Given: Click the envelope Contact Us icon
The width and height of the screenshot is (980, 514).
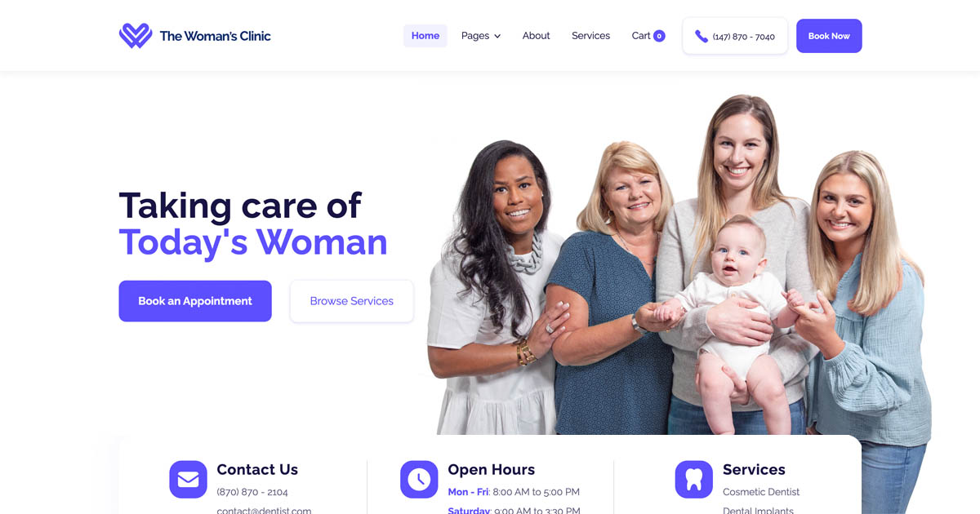Looking at the screenshot, I should (188, 479).
